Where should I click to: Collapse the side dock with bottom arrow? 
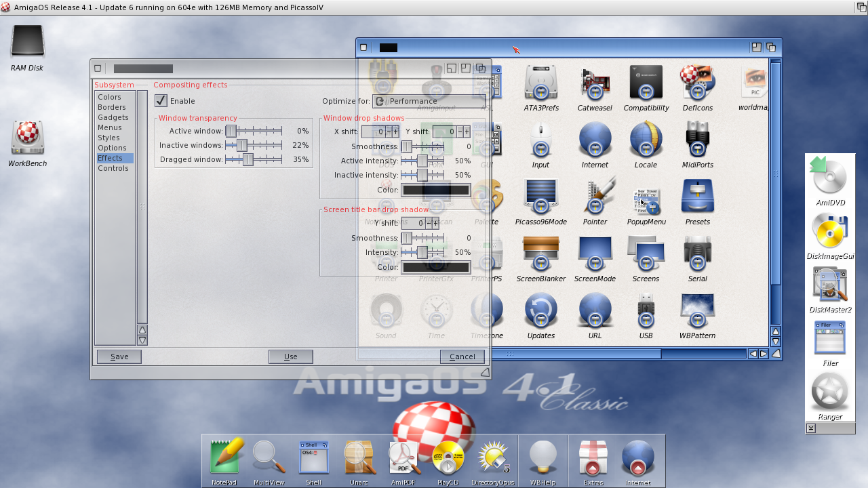(811, 428)
